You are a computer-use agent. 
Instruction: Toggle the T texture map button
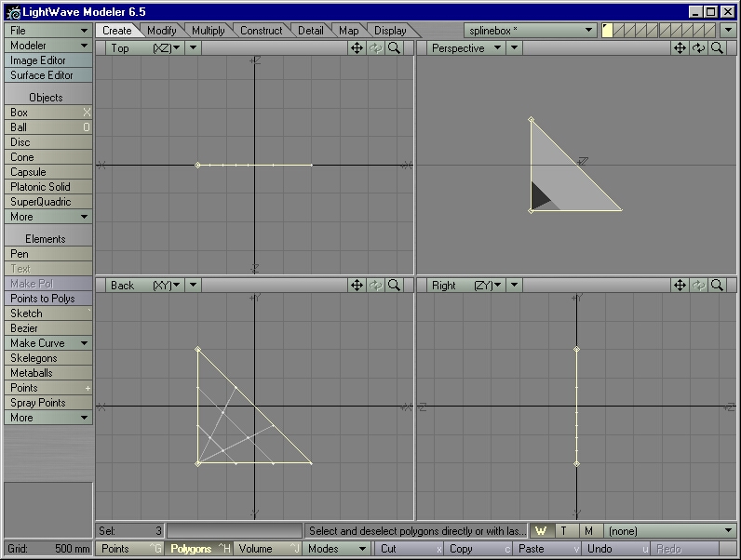564,531
